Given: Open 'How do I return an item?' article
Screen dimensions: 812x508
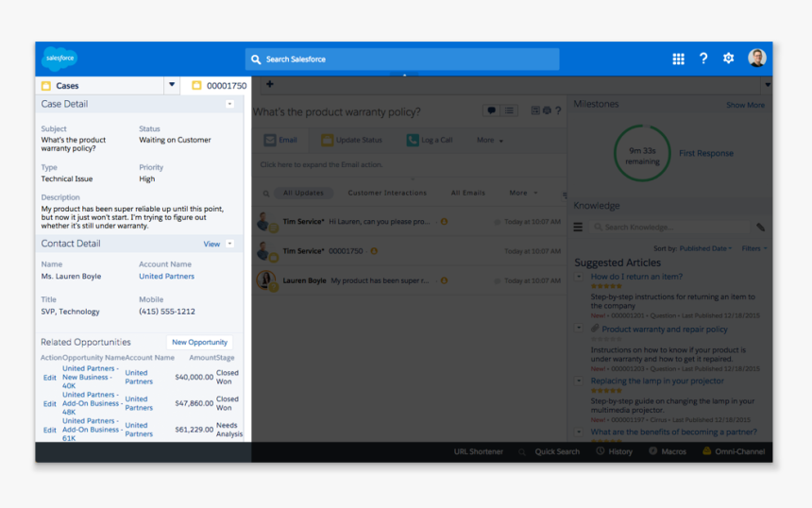Looking at the screenshot, I should [636, 277].
